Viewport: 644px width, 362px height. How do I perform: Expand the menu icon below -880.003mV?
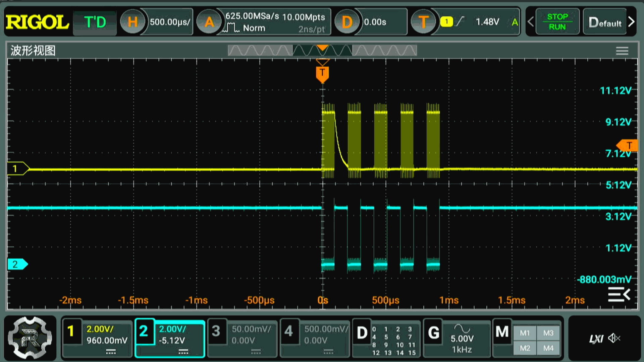620,295
